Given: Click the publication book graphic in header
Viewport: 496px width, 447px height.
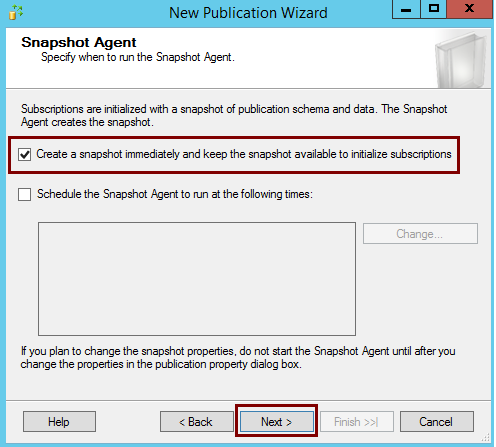Looking at the screenshot, I should coord(462,59).
